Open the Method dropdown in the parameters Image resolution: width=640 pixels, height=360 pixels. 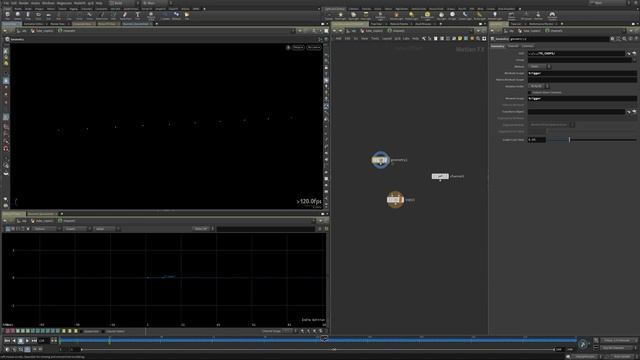coord(539,67)
